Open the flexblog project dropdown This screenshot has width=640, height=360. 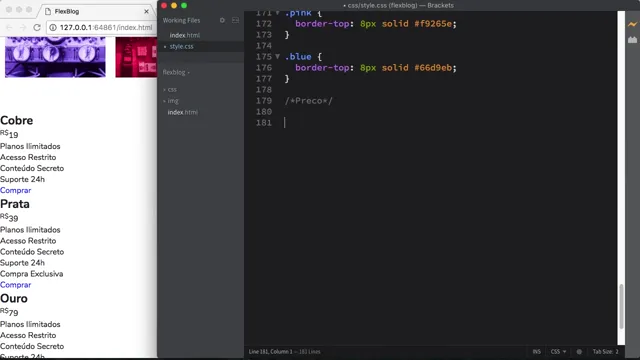[176, 72]
